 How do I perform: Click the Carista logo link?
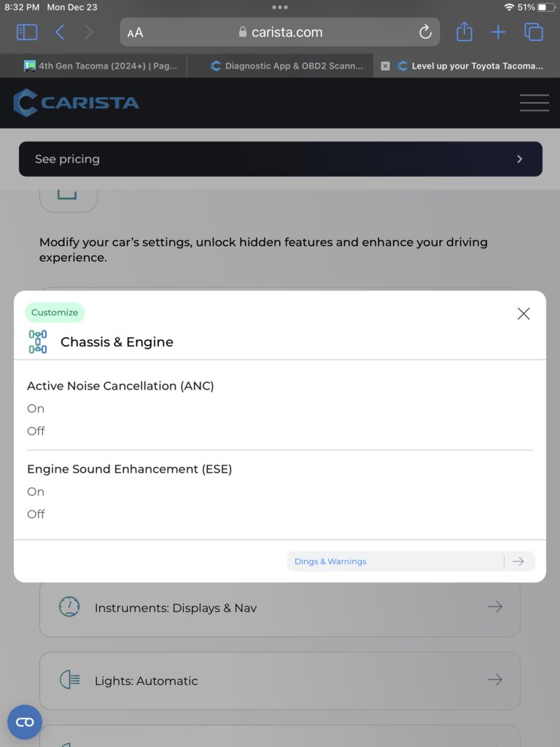click(x=76, y=102)
